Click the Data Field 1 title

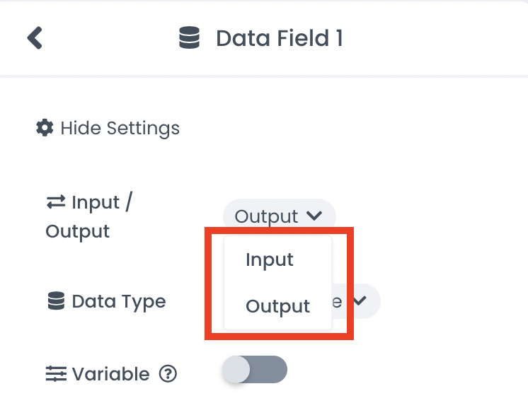pyautogui.click(x=279, y=38)
